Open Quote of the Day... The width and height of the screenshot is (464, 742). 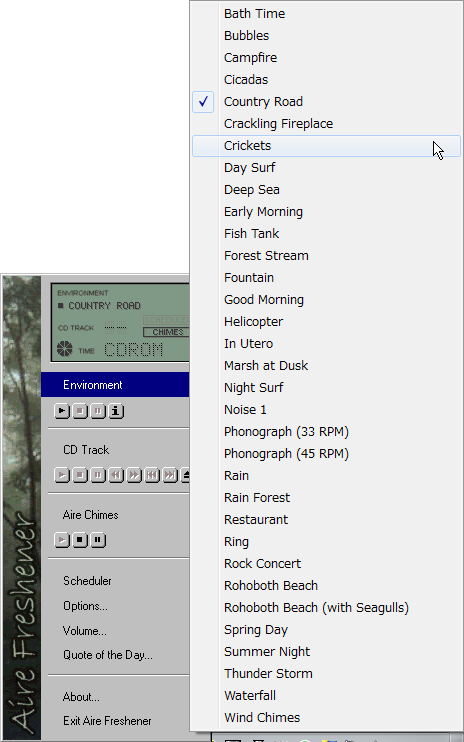pos(108,655)
